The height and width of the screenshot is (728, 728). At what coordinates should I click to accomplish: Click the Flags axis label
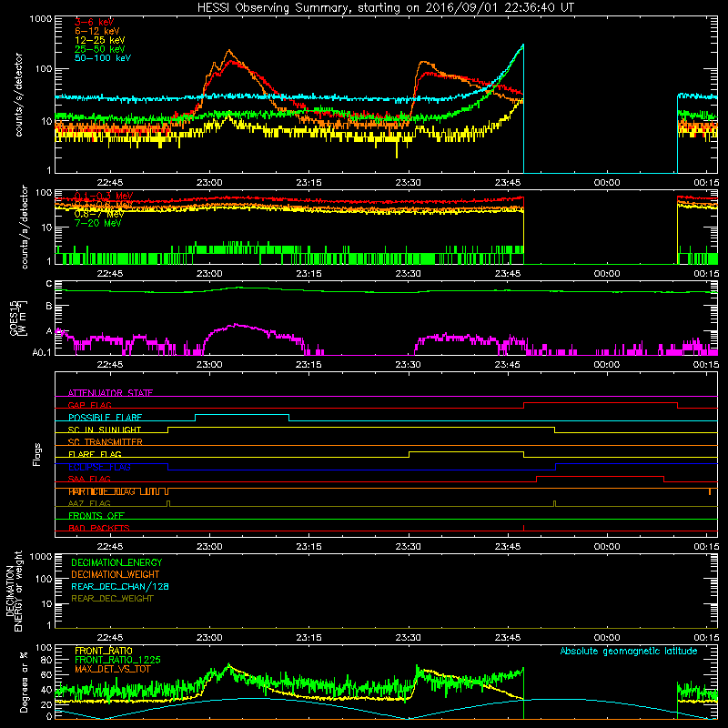36,454
